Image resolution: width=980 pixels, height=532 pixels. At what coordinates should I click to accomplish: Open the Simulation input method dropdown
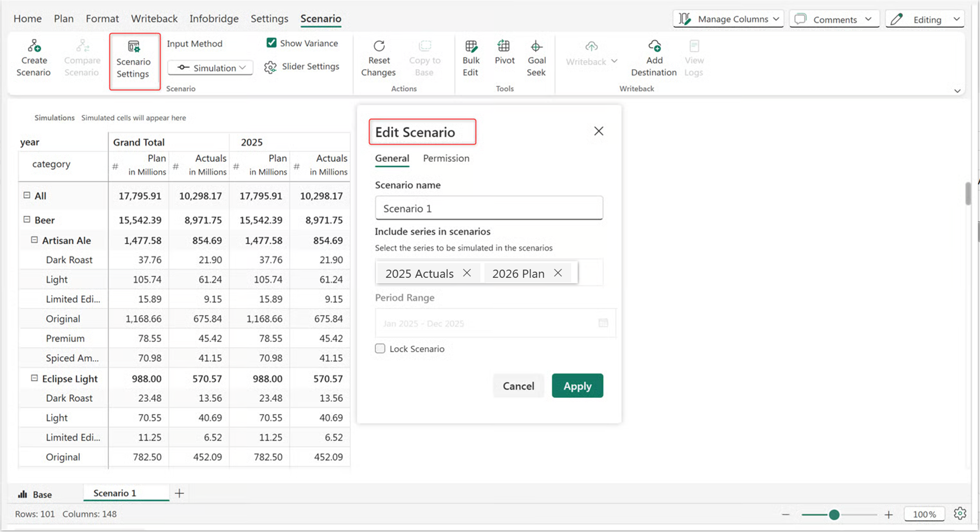[211, 68]
